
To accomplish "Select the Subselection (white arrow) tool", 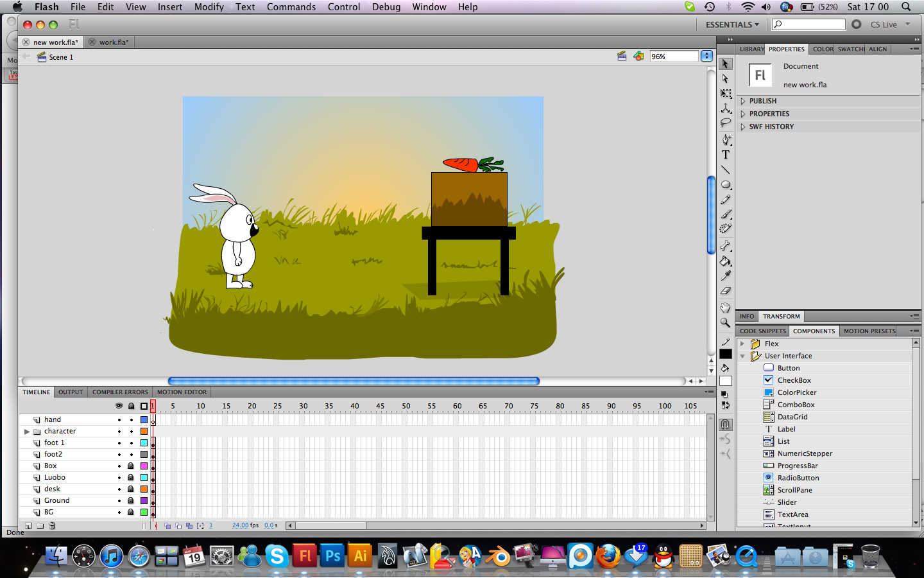I will coord(726,78).
